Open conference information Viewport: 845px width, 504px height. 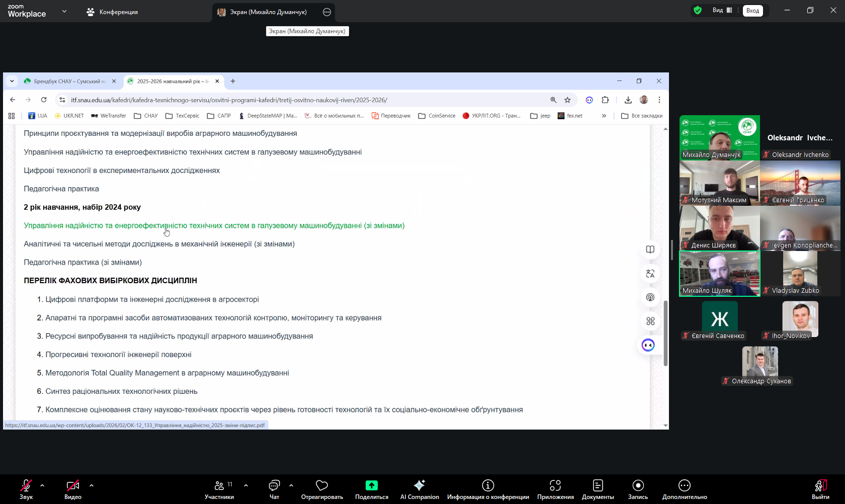pos(488,489)
